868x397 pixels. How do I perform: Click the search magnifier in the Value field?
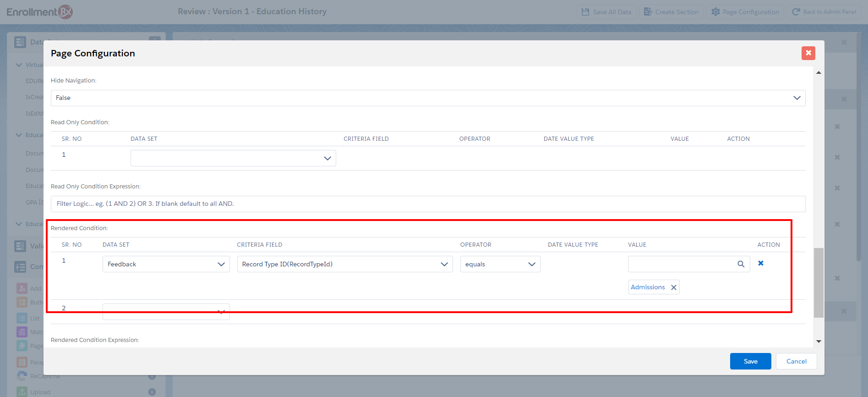pyautogui.click(x=741, y=264)
